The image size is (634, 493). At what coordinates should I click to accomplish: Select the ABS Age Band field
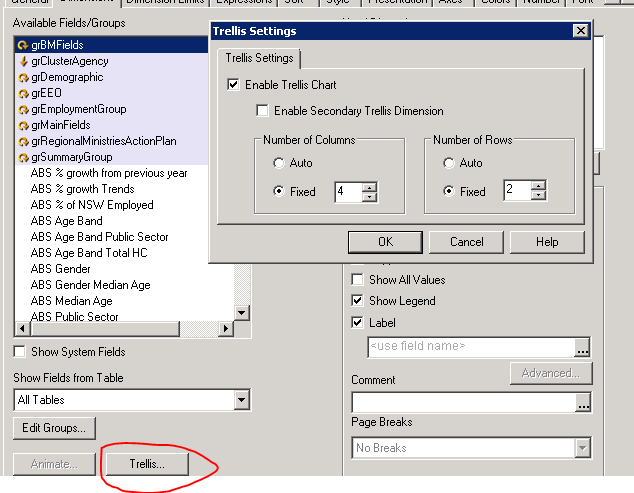(112, 221)
